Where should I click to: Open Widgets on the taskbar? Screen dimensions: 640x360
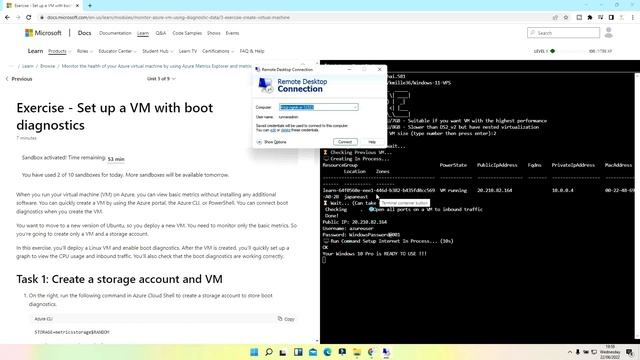click(298, 352)
